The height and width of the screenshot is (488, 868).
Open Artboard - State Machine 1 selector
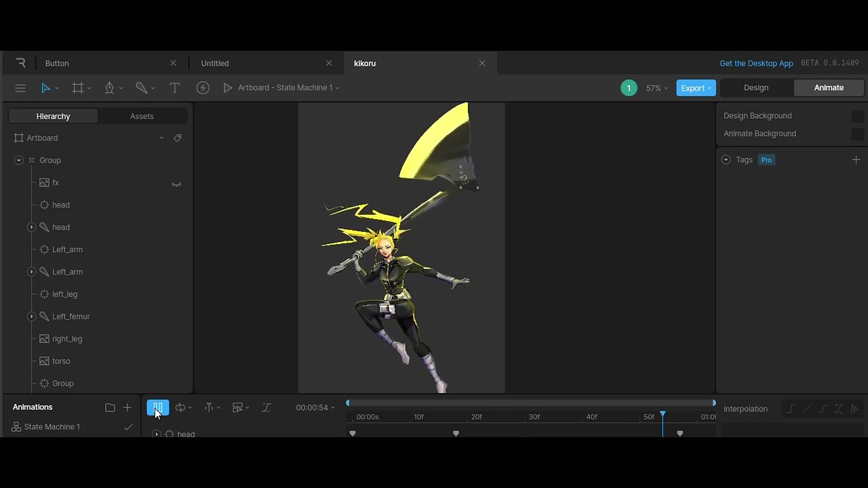[288, 88]
